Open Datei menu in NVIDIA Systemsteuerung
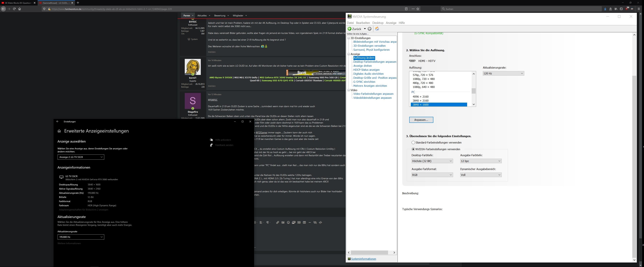This screenshot has height=267, width=644. (x=350, y=23)
